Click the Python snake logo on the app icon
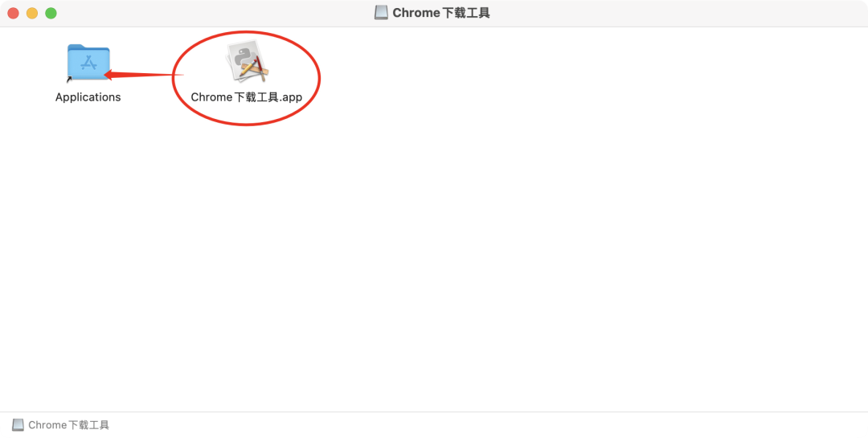 [x=244, y=56]
